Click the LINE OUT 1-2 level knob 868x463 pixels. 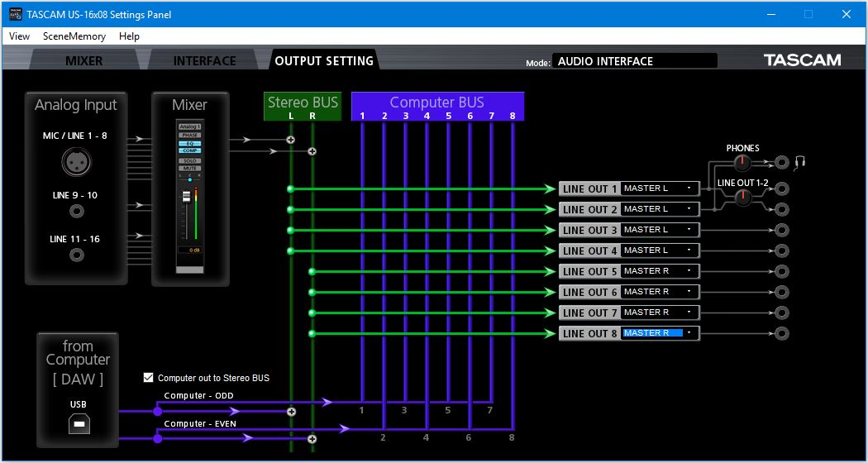[742, 197]
